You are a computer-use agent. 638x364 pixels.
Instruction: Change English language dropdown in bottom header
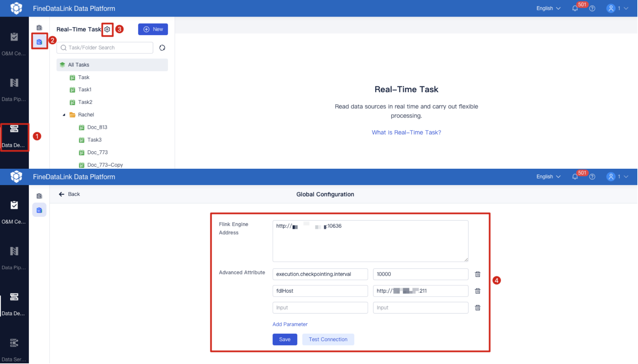coord(548,177)
